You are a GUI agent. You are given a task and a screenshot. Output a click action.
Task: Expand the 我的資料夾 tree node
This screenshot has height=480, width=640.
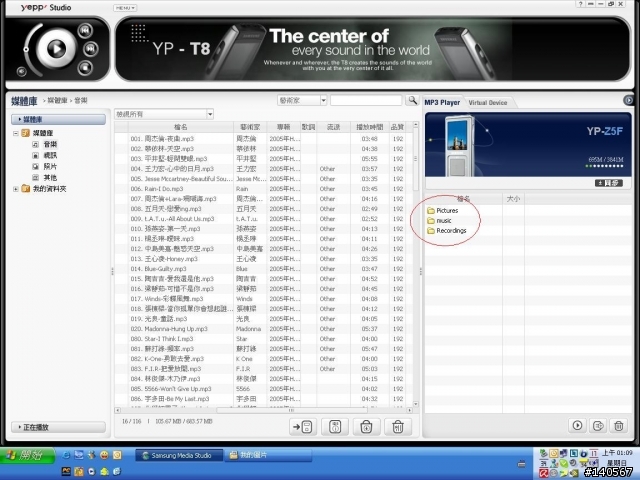point(16,189)
